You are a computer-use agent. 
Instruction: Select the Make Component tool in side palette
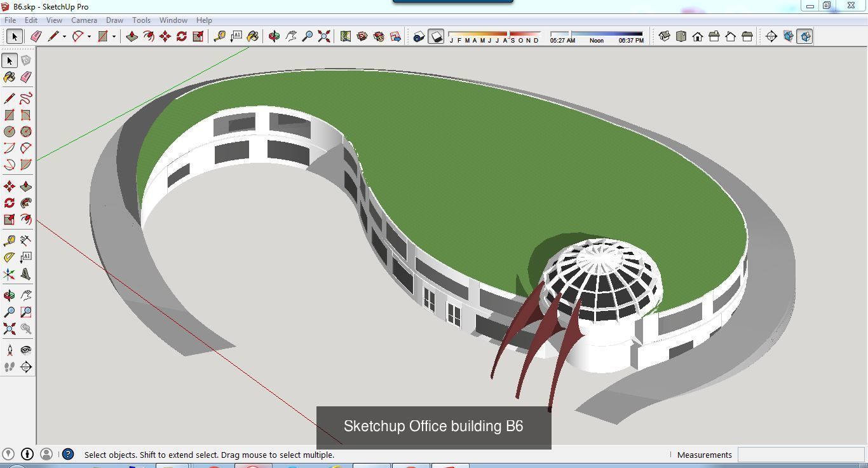(26, 60)
